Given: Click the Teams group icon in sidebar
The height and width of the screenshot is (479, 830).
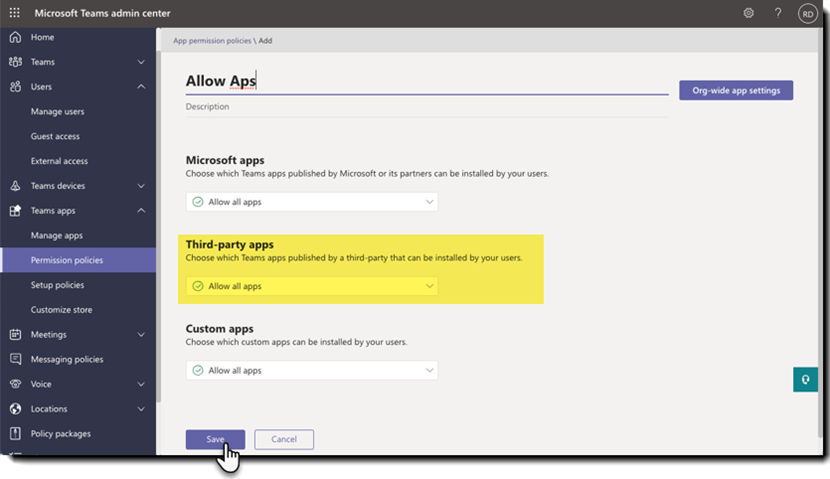Looking at the screenshot, I should click(15, 62).
